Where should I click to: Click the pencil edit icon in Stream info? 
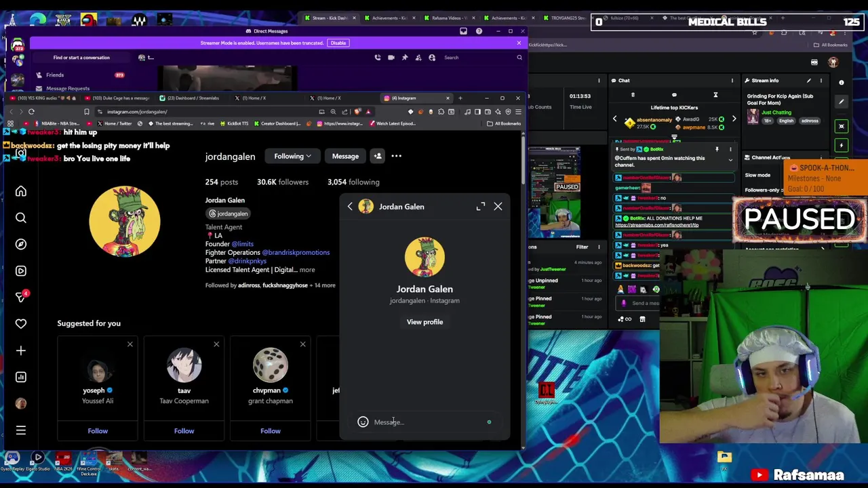[x=809, y=81]
